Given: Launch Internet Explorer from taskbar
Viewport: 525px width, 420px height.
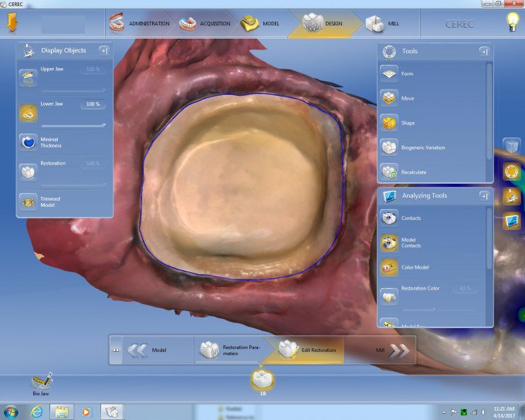Looking at the screenshot, I should point(36,412).
